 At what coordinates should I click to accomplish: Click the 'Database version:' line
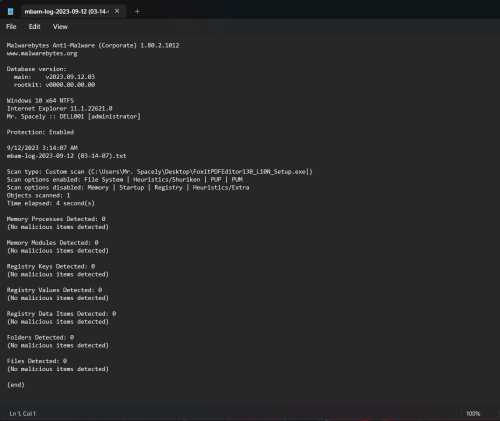tap(37, 69)
